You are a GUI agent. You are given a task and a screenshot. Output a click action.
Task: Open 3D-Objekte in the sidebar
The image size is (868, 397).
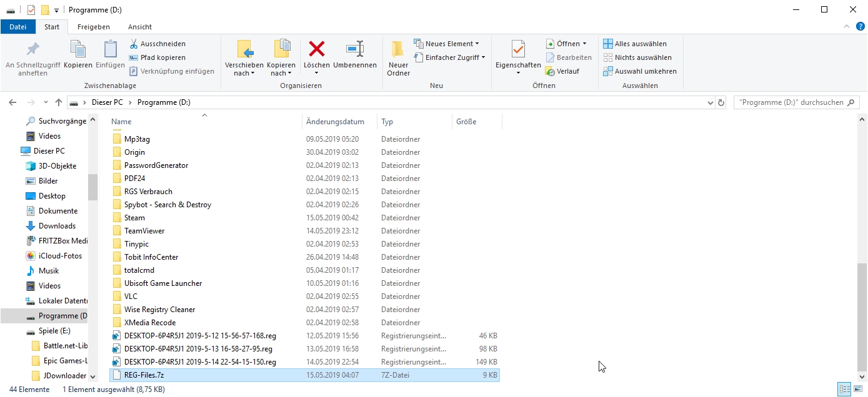(x=51, y=166)
